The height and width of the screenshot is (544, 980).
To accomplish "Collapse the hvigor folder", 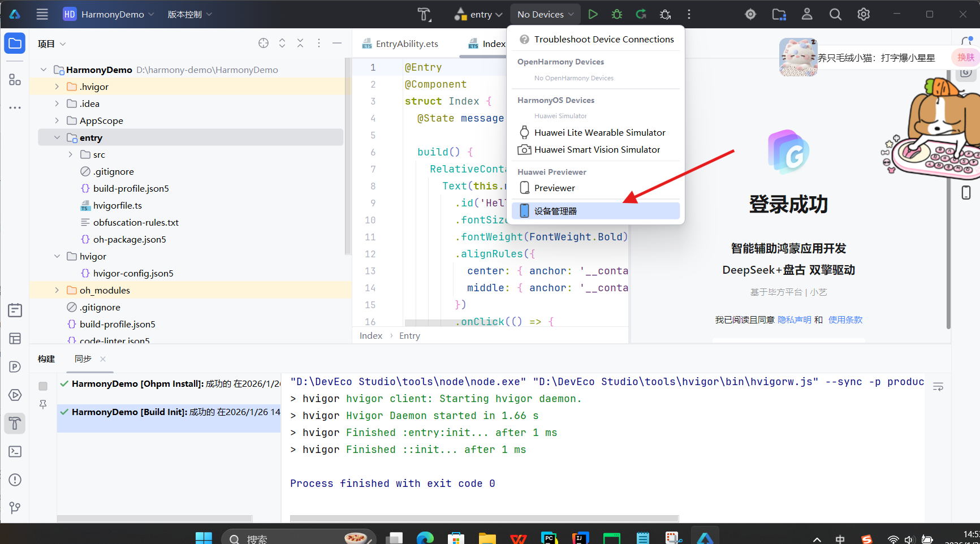I will pyautogui.click(x=57, y=256).
